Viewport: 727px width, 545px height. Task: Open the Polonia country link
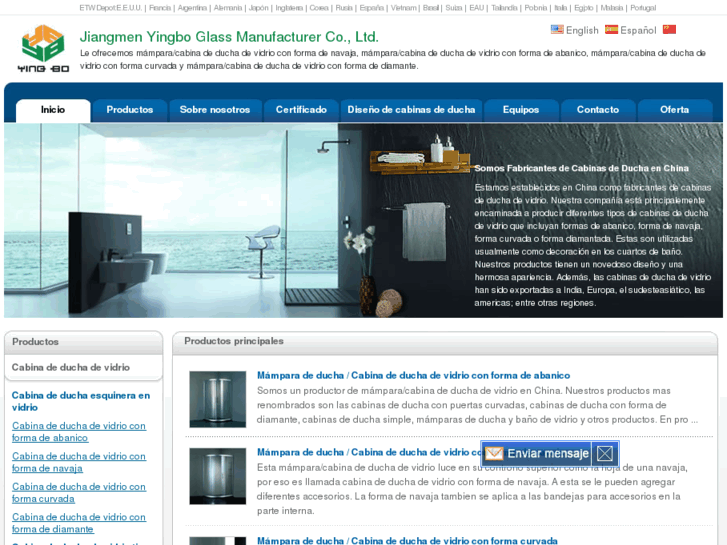click(x=536, y=8)
